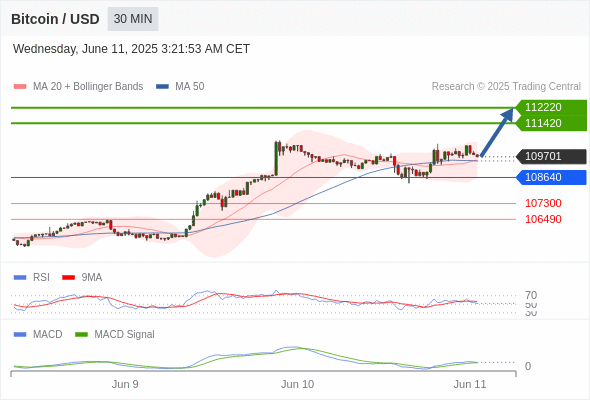Screen dimensions: 590x400
Task: Click the Jun 9 date axis label
Action: point(125,384)
